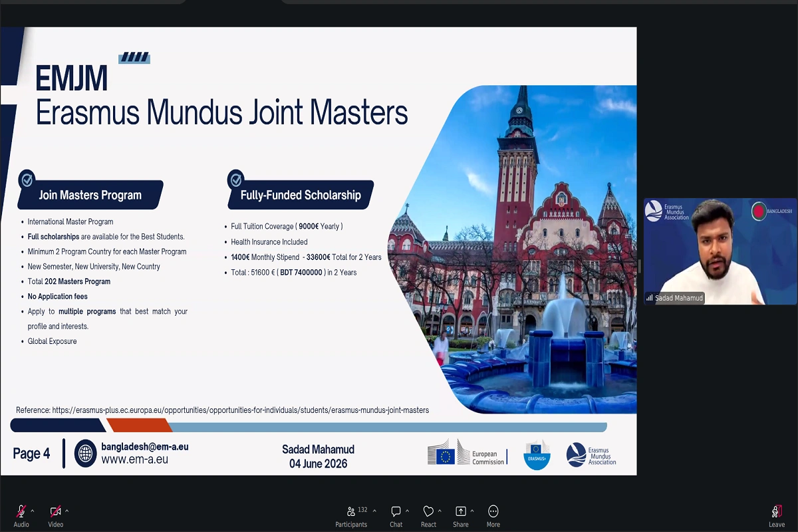Click the European Commission logo

click(x=467, y=454)
